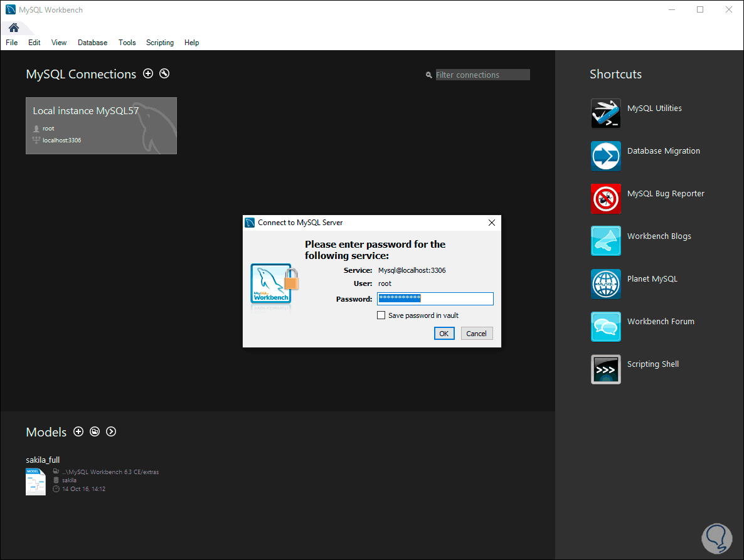744x560 pixels.
Task: Add a new MySQL connection plus icon
Action: pos(148,73)
